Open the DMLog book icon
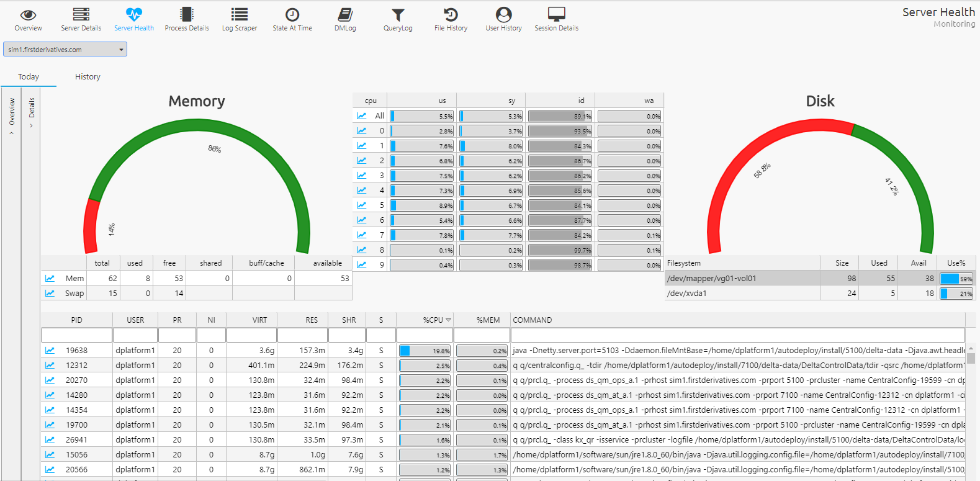Image resolution: width=980 pixels, height=481 pixels. [x=345, y=14]
